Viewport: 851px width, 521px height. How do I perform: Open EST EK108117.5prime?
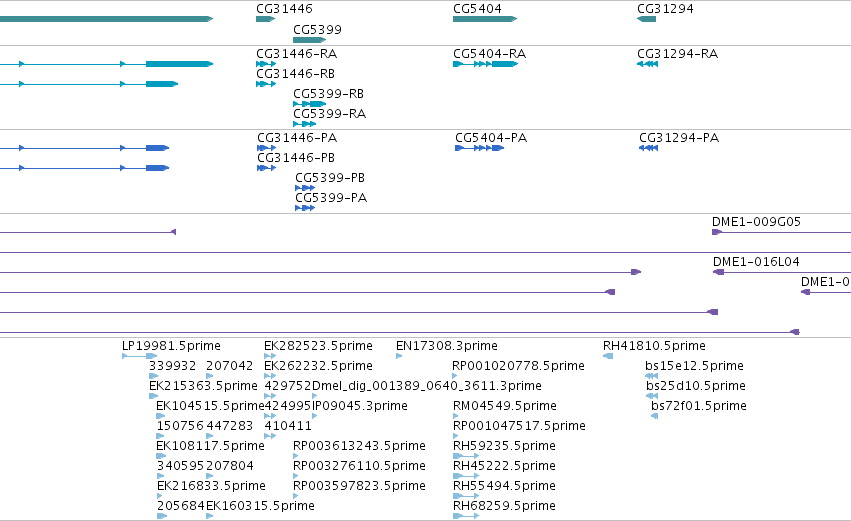point(210,447)
